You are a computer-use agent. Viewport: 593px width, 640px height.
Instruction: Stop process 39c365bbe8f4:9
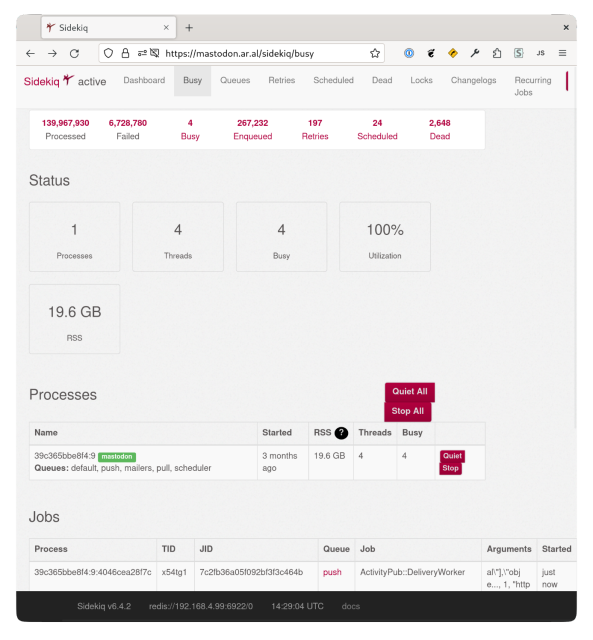(x=451, y=469)
